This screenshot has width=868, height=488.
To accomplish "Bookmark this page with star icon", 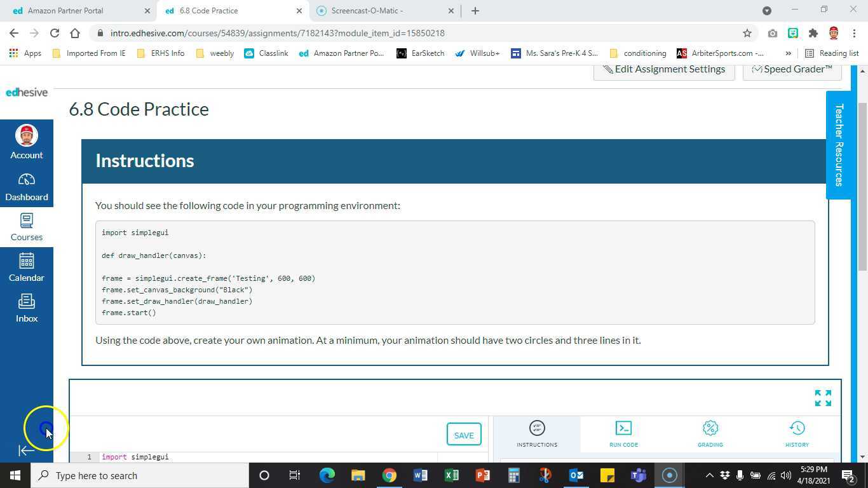I will coord(747,33).
